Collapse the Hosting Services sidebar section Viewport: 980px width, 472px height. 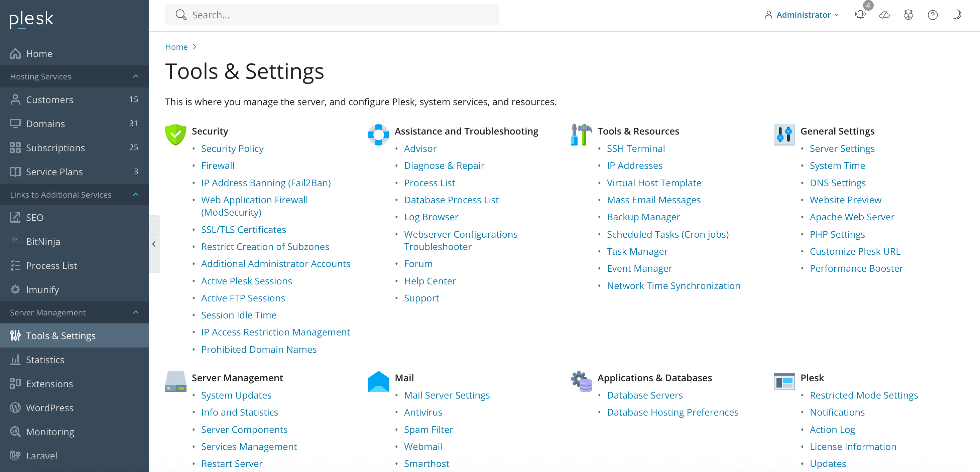(x=136, y=76)
